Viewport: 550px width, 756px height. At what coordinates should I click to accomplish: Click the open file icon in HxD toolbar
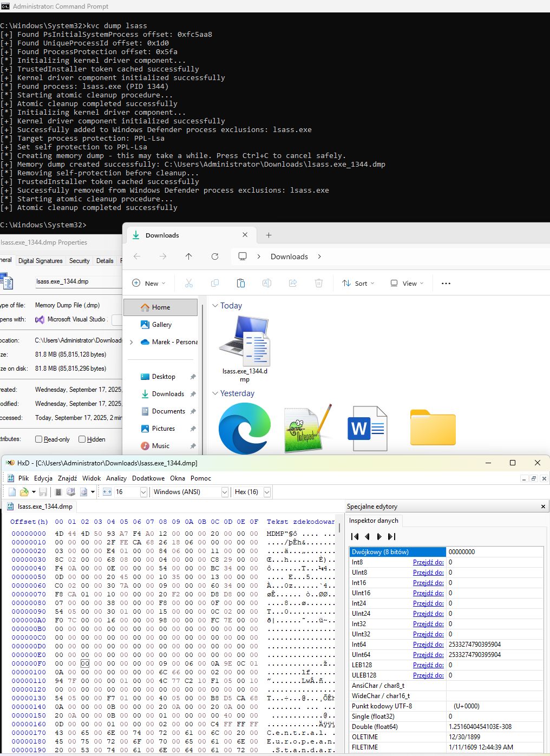(x=24, y=492)
